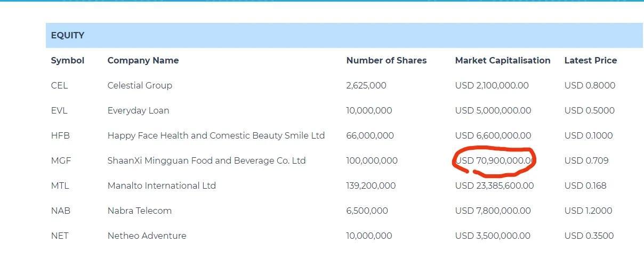The image size is (644, 274).
Task: Click the Latest Price column header
Action: click(590, 61)
